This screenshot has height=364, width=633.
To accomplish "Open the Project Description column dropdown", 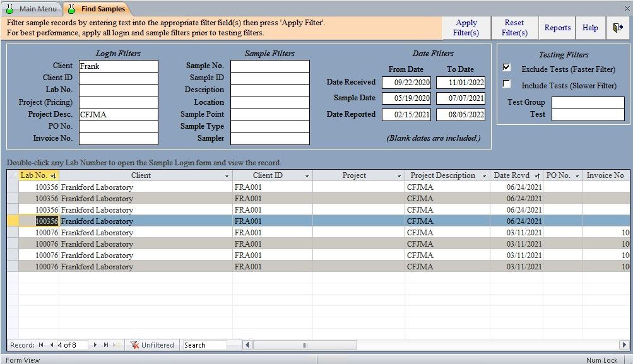I will (484, 176).
